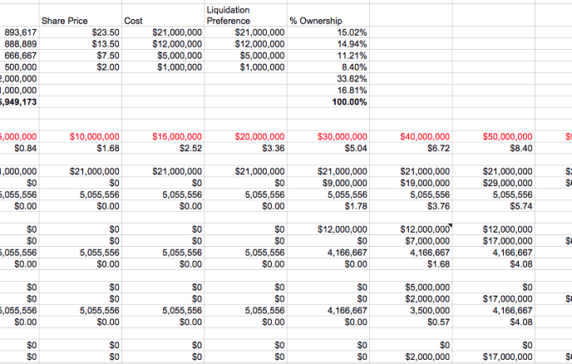The image size is (572, 364).
Task: Click the $29,000,000 cell
Action: pyautogui.click(x=494, y=183)
